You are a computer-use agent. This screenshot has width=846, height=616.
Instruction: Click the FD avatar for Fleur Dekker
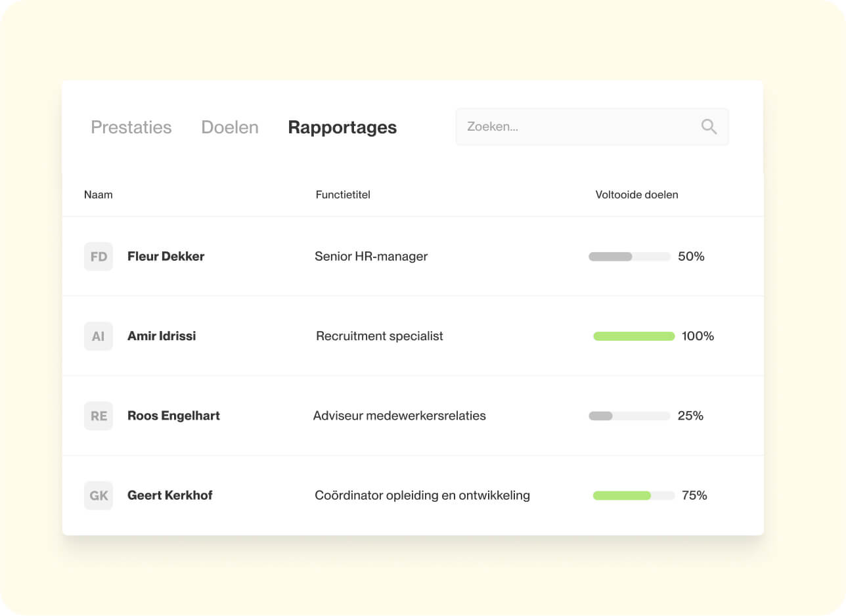point(99,256)
